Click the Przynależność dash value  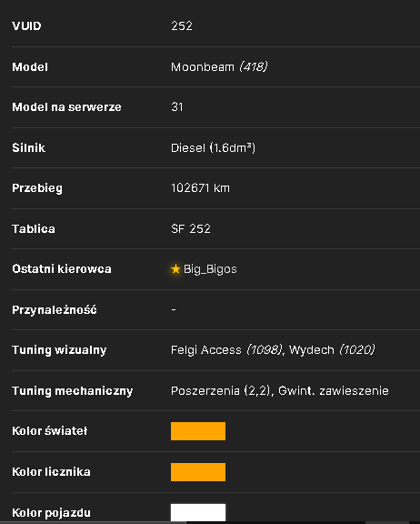[174, 309]
